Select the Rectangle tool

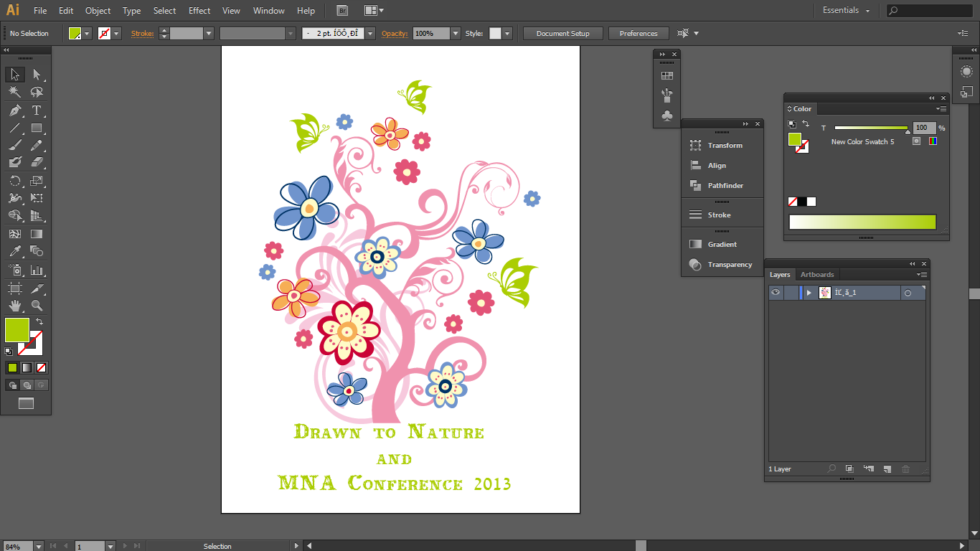(x=37, y=128)
